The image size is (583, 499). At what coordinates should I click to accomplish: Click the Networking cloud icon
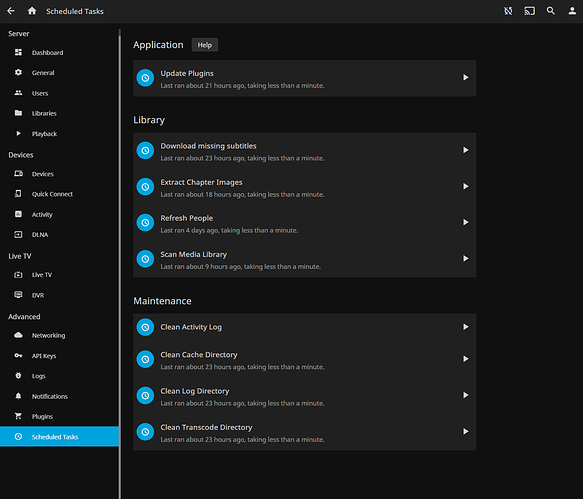[x=18, y=335]
